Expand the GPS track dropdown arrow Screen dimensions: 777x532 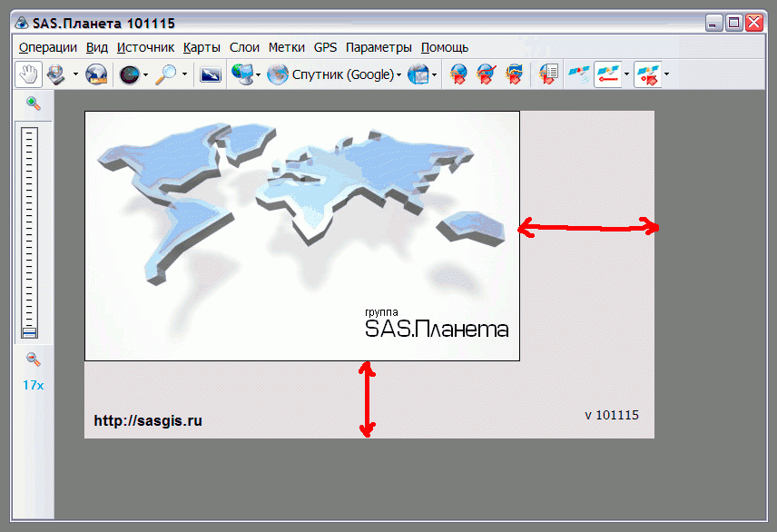626,74
